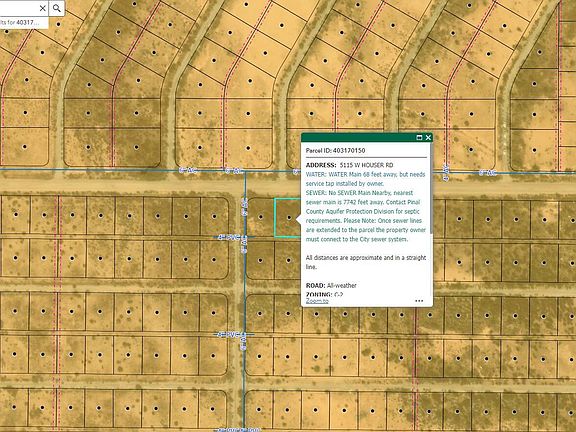Screen dimensions: 576x432
Task: Select parcel dot immediately left of highlighted parcel
Action: 260,217
